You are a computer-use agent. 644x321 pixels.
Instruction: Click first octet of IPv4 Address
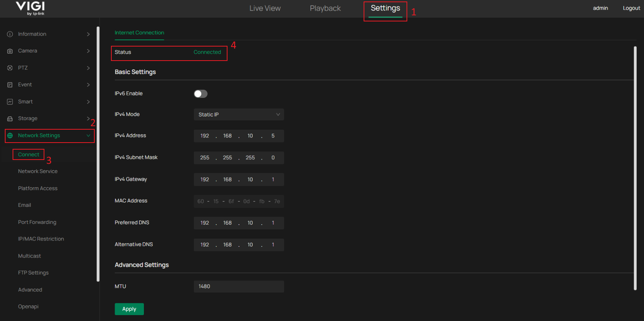205,136
